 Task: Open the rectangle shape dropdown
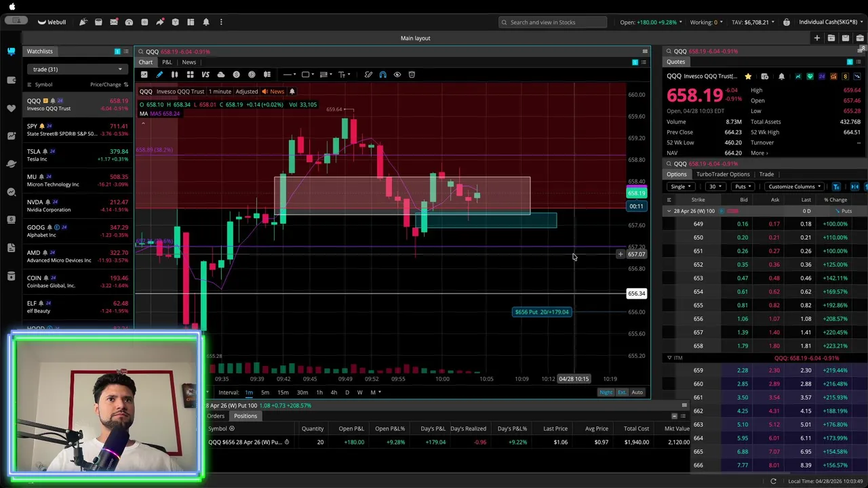[308, 75]
